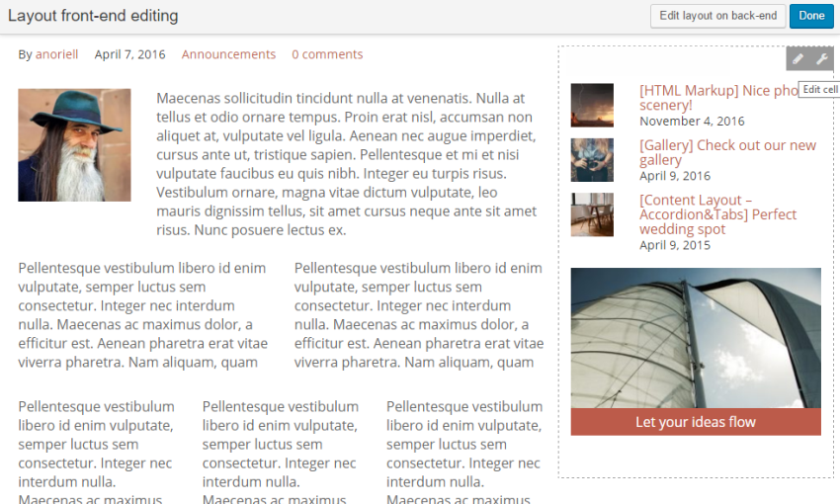Click the sailboat banner image

[x=696, y=338]
